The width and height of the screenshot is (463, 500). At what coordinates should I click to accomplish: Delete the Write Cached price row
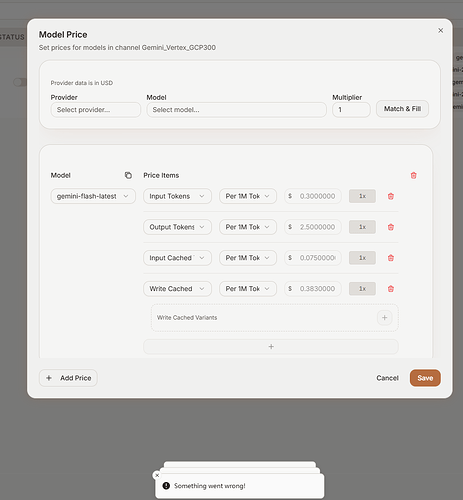(x=391, y=289)
